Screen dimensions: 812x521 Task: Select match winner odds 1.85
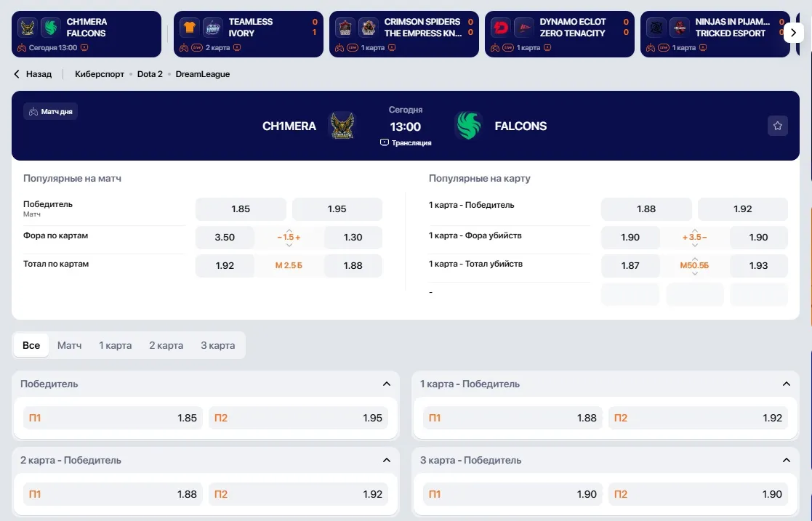coord(241,209)
